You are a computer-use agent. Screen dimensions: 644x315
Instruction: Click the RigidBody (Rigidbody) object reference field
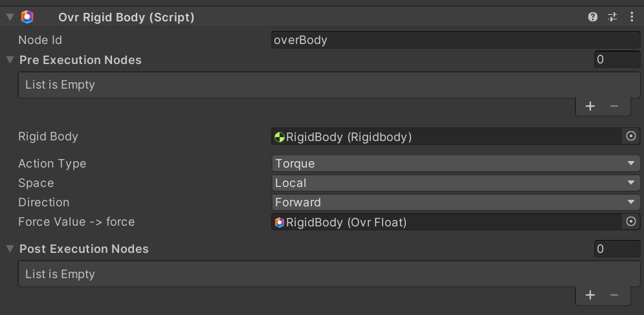click(447, 136)
